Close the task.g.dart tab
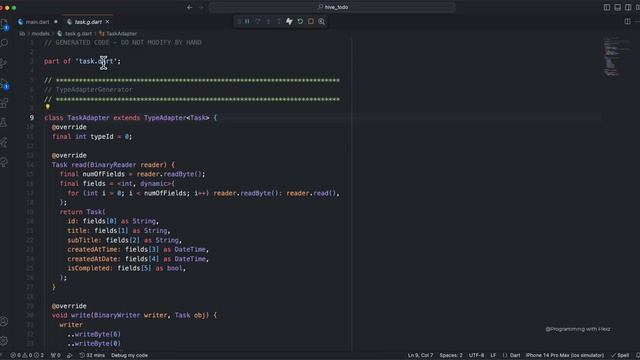 tap(107, 22)
